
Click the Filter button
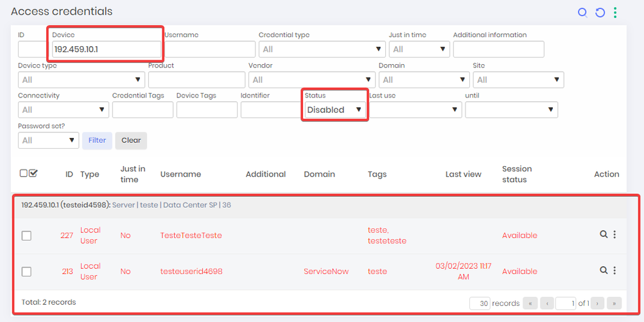pyautogui.click(x=98, y=140)
